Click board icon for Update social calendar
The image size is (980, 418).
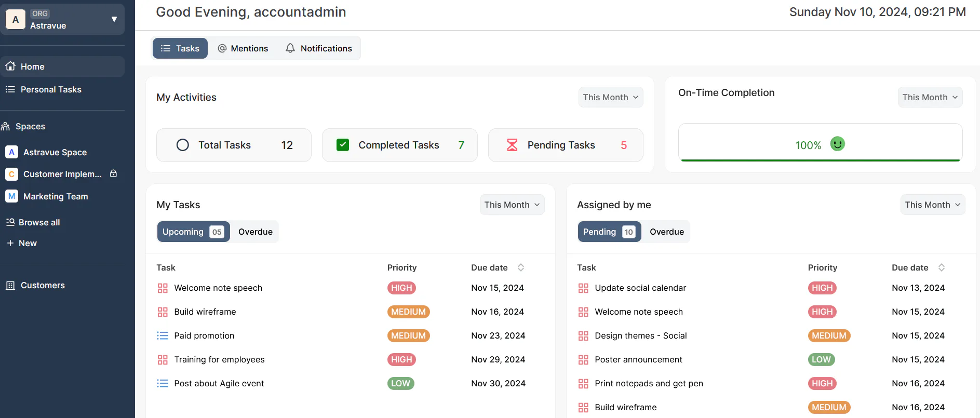[583, 288]
